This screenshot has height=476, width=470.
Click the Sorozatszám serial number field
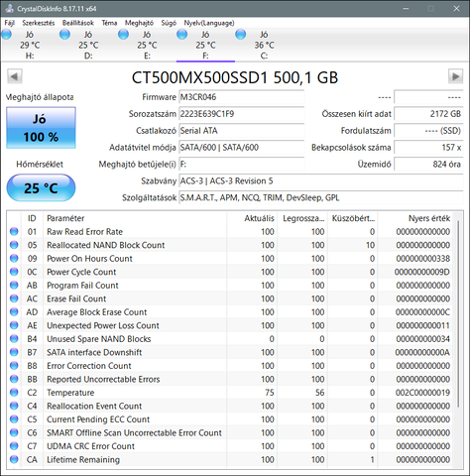coord(242,114)
